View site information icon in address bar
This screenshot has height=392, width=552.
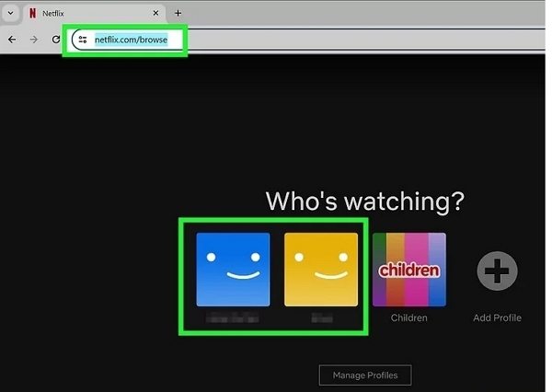(83, 40)
